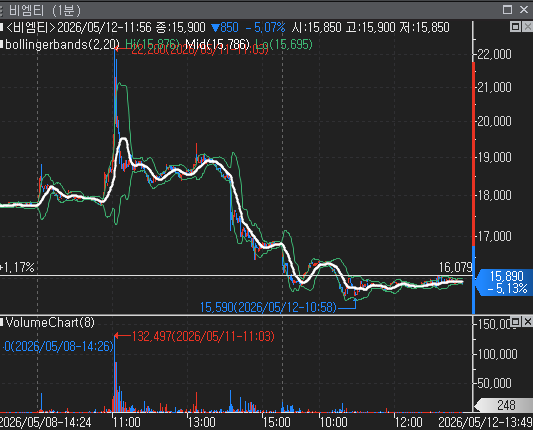Click the 13:00 time axis label
This screenshot has height=430, width=533.
(202, 423)
